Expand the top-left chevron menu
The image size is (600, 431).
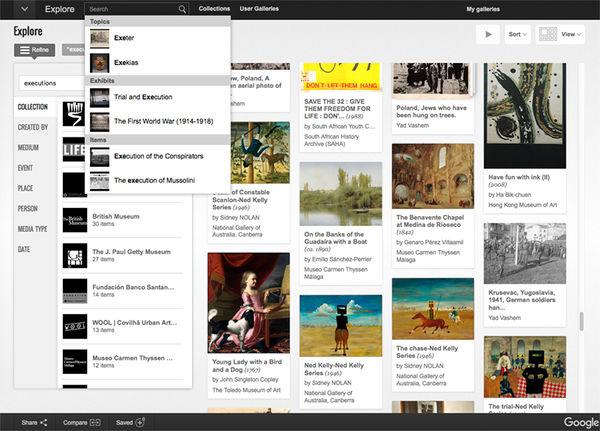(x=23, y=9)
